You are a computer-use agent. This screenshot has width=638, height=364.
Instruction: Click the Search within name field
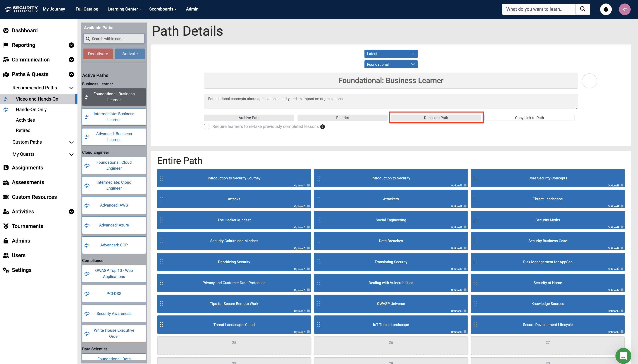[x=114, y=39]
